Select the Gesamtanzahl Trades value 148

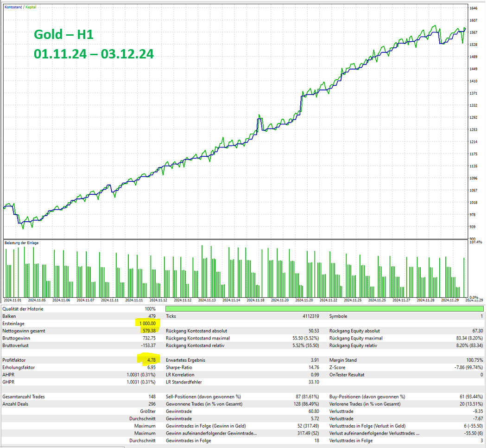click(x=152, y=397)
